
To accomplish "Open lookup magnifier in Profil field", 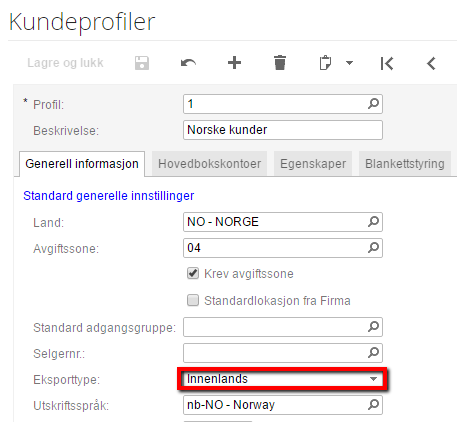I will 373,104.
